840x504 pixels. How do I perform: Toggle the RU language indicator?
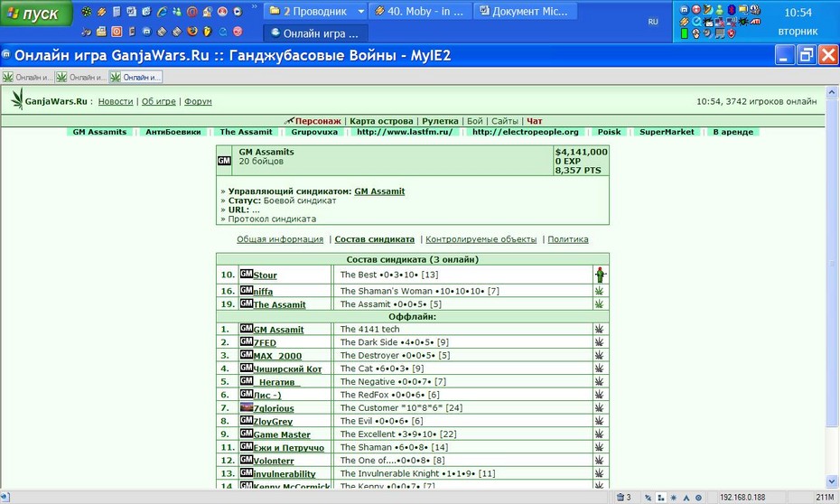click(652, 22)
